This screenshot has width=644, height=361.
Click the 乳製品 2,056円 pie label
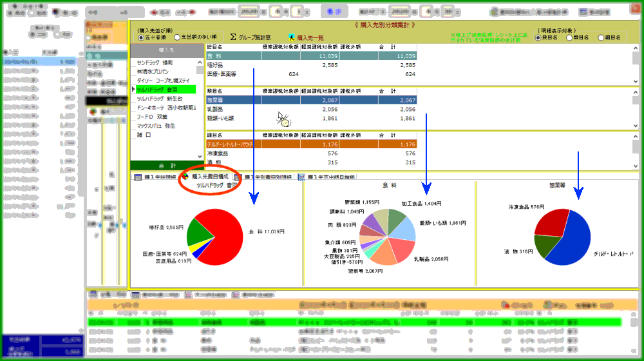431,259
